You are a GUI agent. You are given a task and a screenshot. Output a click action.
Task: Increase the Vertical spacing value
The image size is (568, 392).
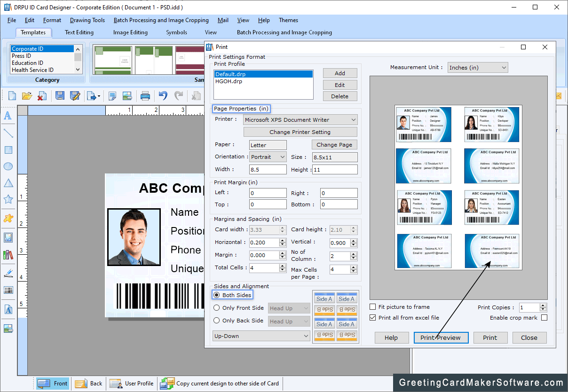click(354, 240)
